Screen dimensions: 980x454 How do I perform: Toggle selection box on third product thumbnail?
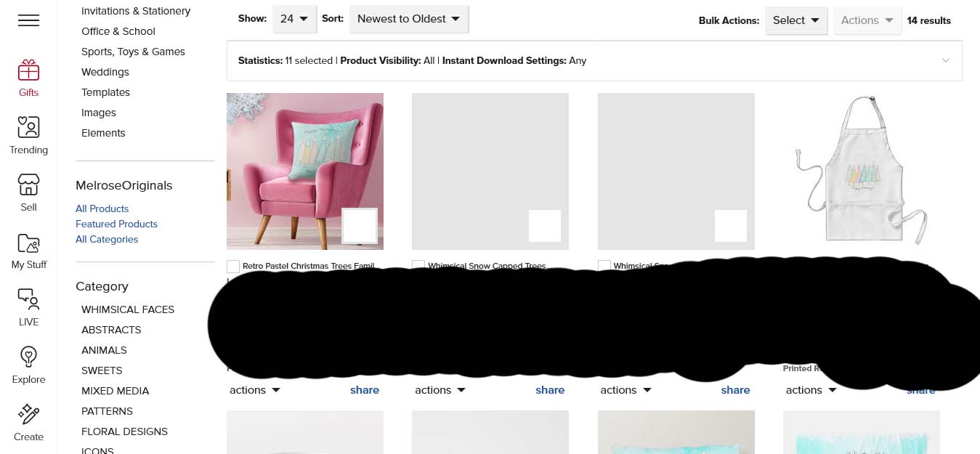(731, 225)
